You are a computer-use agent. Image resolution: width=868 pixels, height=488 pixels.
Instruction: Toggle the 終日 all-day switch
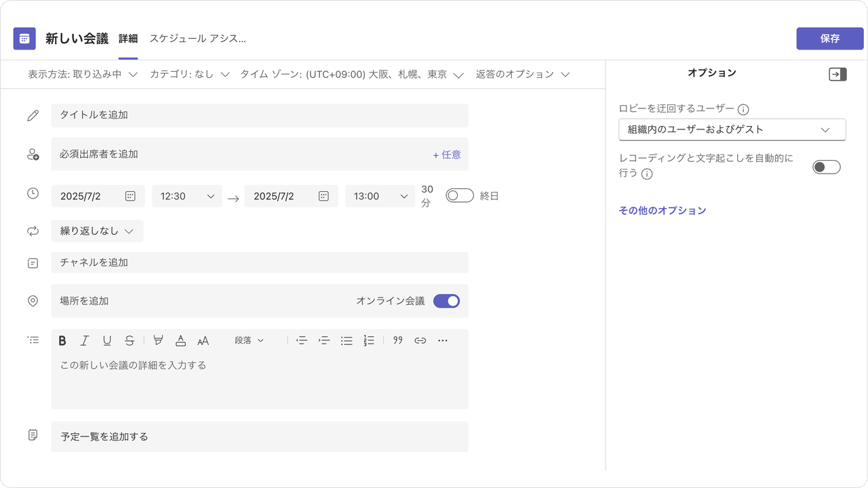(x=459, y=196)
